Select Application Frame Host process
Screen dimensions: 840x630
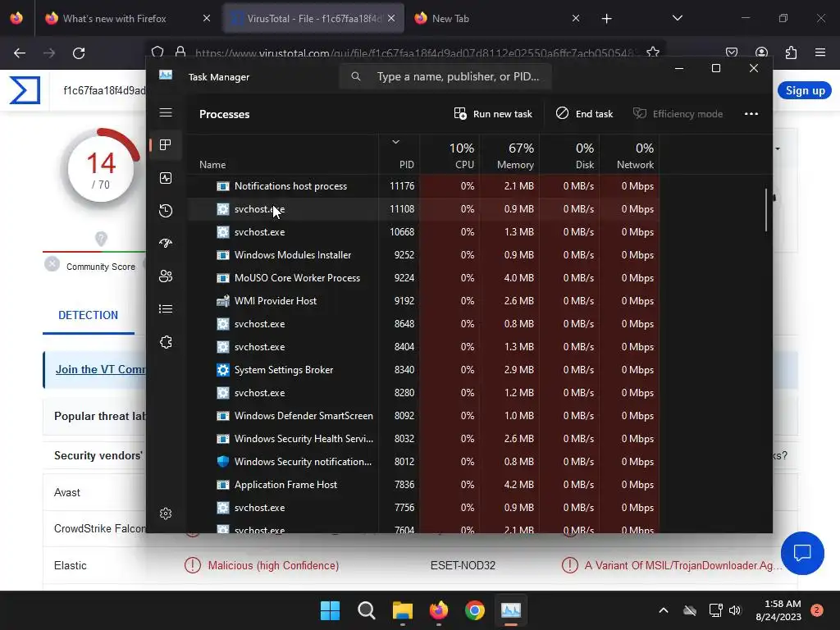(423, 485)
